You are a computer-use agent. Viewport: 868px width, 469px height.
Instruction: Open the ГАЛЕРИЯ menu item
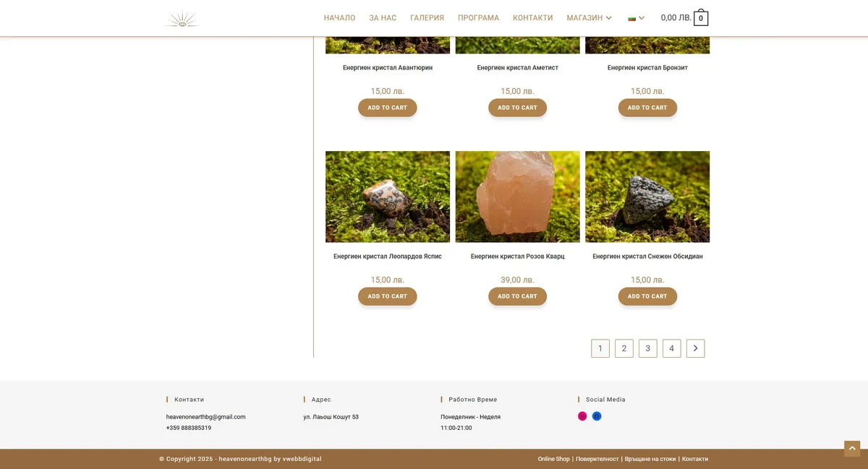pos(427,18)
